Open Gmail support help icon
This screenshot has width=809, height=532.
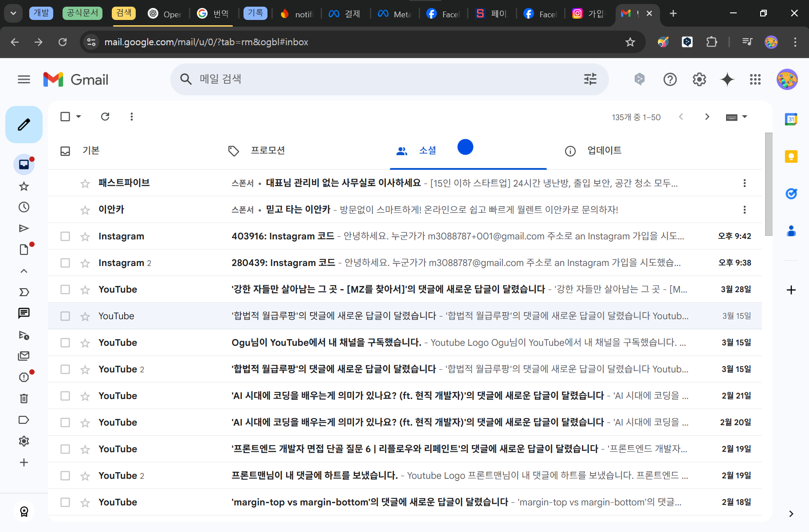[x=670, y=79]
